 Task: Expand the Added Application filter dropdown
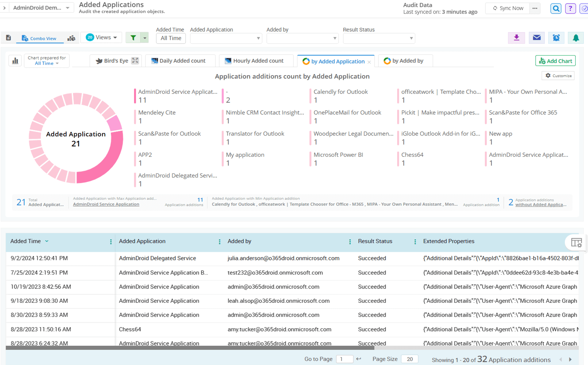(x=226, y=38)
